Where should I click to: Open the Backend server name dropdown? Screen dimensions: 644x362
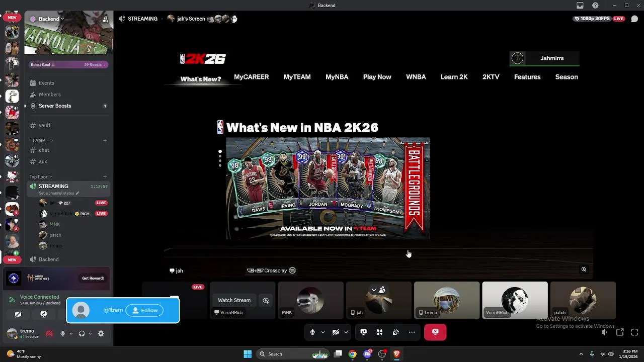51,19
